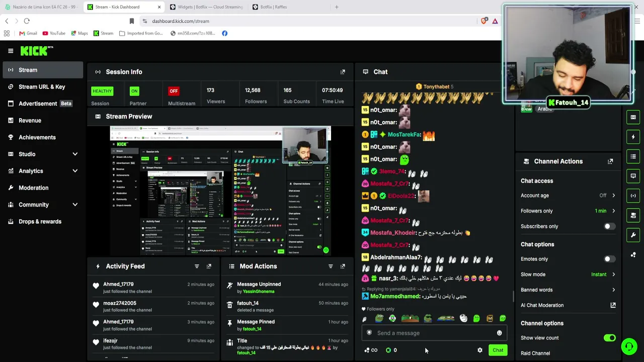Screen dimensions: 644x362
Task: Open Achievements in sidebar
Action: click(x=43, y=137)
